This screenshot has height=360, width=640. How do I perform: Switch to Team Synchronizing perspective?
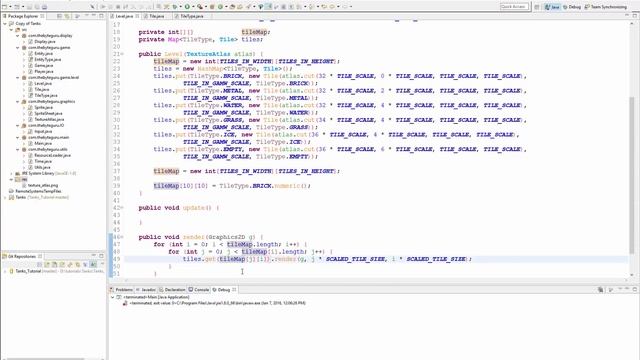[x=606, y=7]
